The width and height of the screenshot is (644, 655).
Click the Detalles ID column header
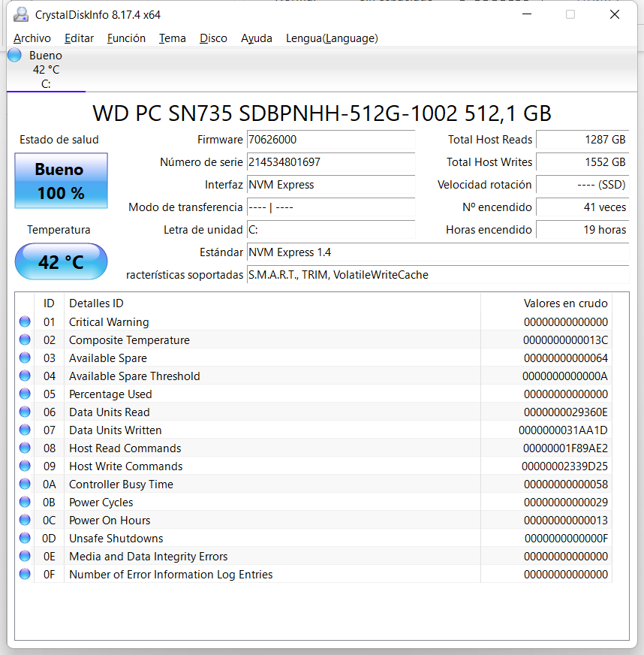(272, 303)
